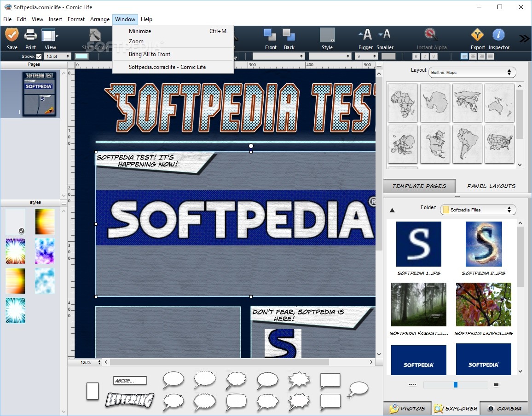Open the Explorer tab

[456, 409]
